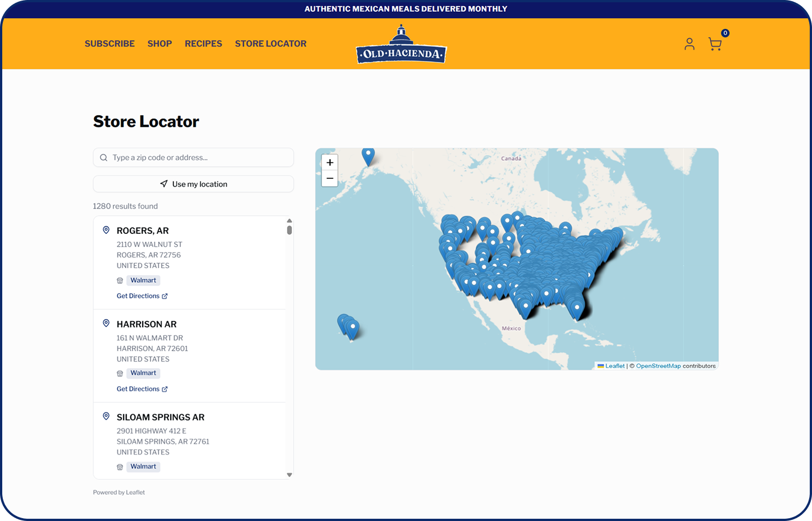Viewport: 812px width, 521px height.
Task: Select the ROGERS, AR store title
Action: pos(143,231)
